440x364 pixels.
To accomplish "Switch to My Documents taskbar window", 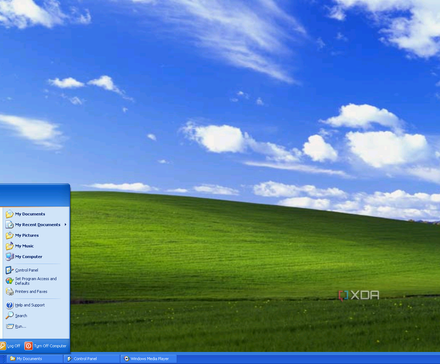I will click(35, 359).
